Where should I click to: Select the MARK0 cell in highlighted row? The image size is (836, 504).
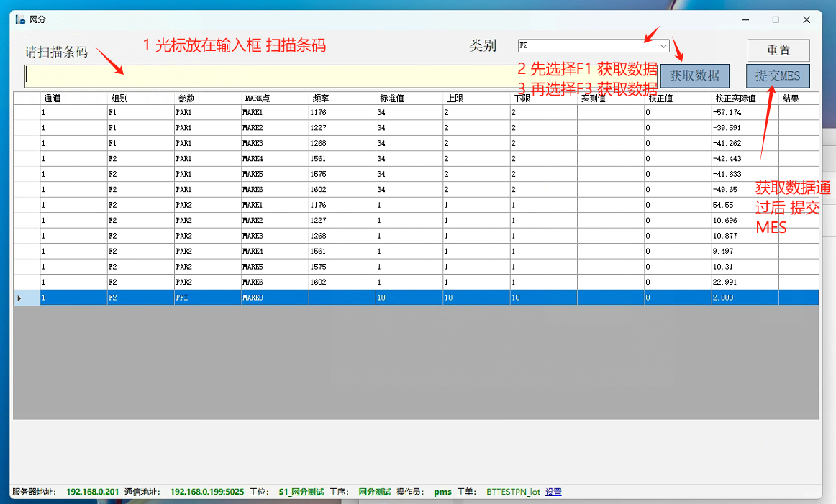(274, 298)
